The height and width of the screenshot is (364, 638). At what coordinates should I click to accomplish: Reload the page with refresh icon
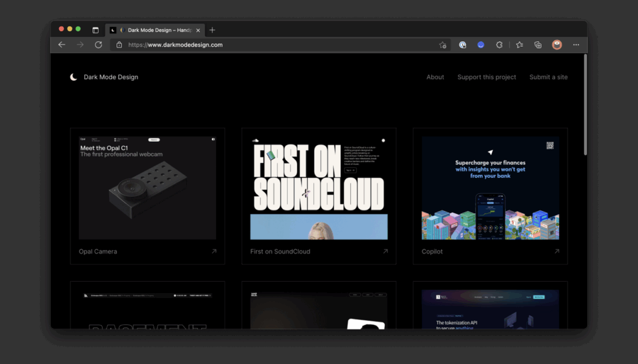point(98,45)
